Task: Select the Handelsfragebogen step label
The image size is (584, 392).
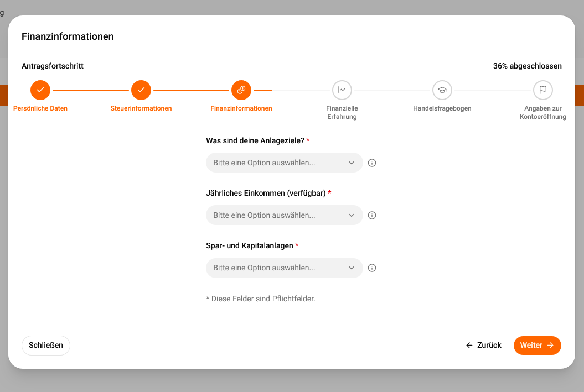Action: (x=442, y=108)
